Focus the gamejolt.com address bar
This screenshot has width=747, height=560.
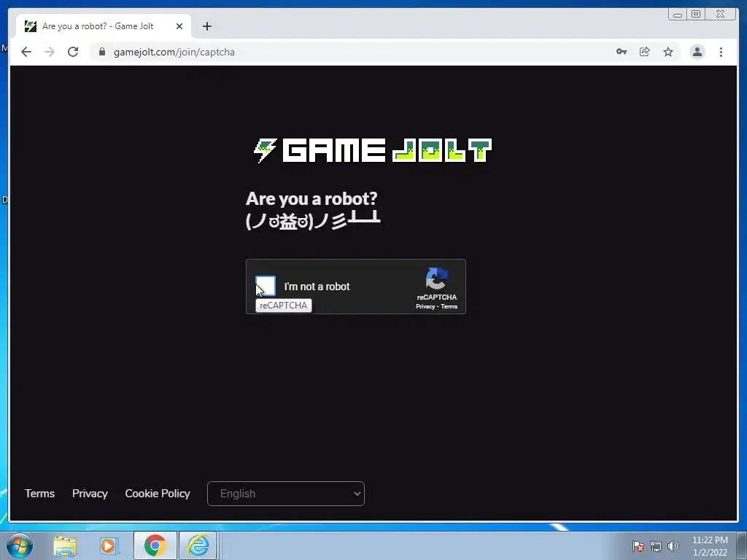point(352,52)
